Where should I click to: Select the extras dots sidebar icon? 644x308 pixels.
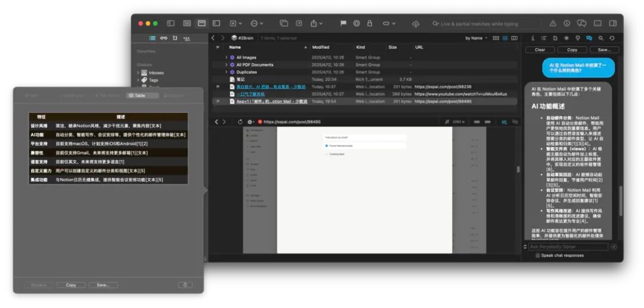click(x=187, y=38)
